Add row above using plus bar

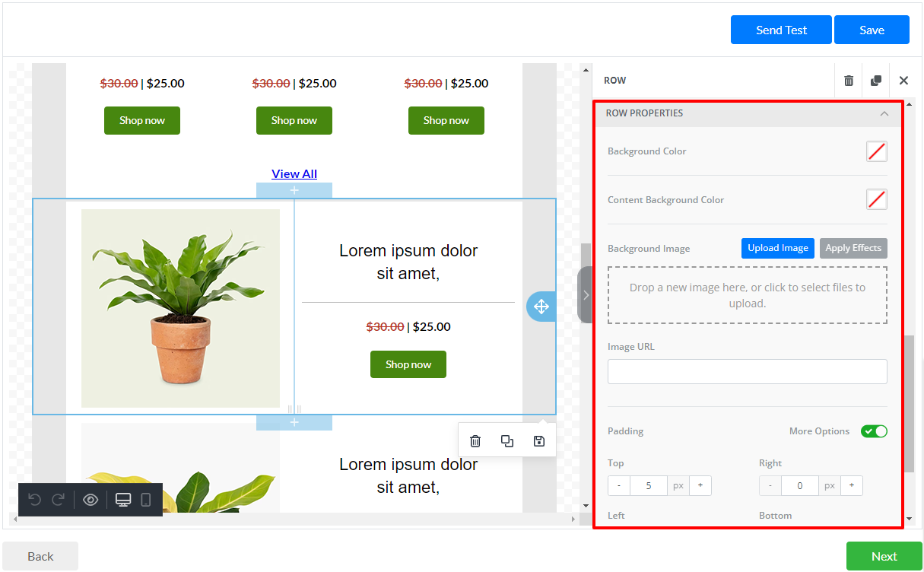pyautogui.click(x=294, y=190)
